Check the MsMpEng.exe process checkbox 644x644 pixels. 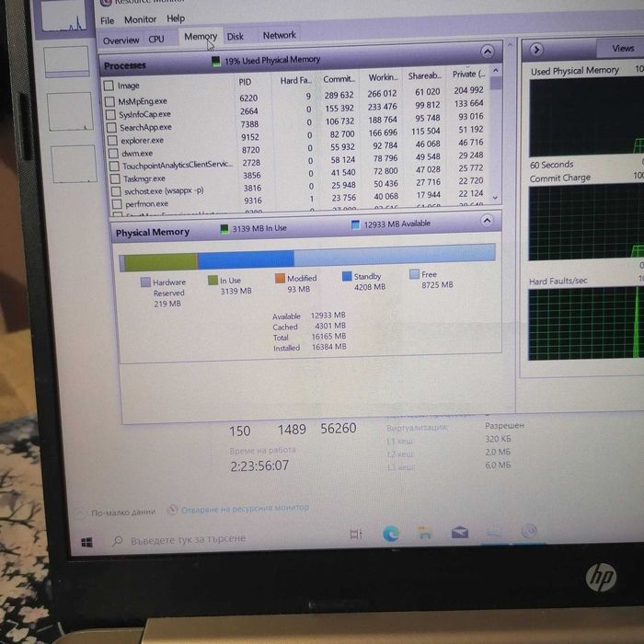coord(109,101)
